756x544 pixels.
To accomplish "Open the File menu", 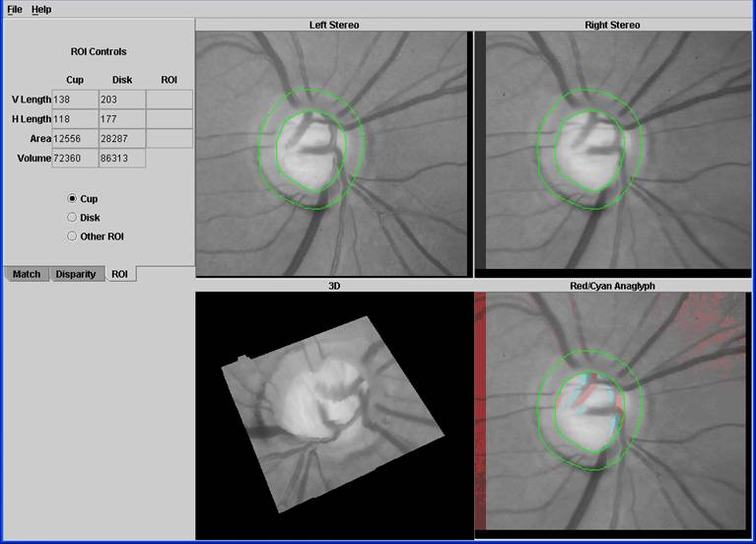I will coord(15,9).
